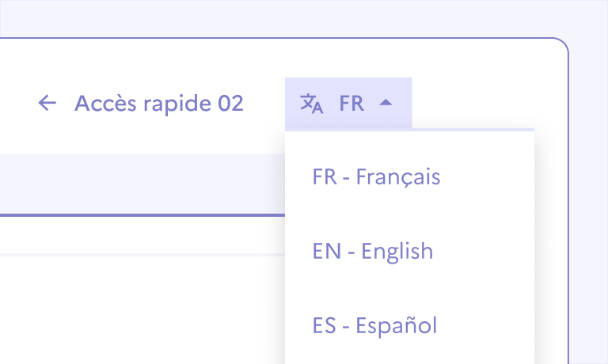Viewport: 608px width, 364px height.
Task: Collapse language menu using the triangle arrow
Action: [386, 103]
